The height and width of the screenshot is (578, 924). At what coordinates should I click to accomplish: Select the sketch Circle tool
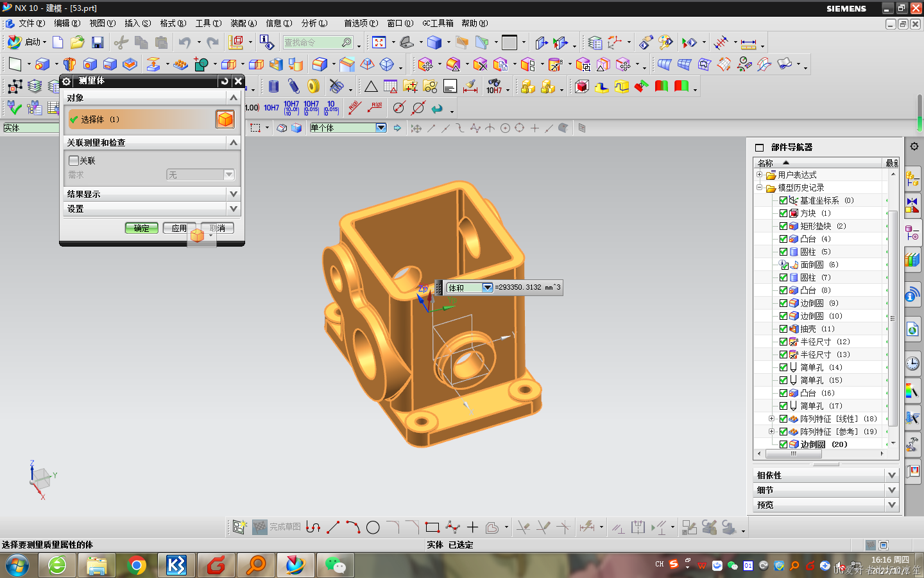(x=373, y=528)
